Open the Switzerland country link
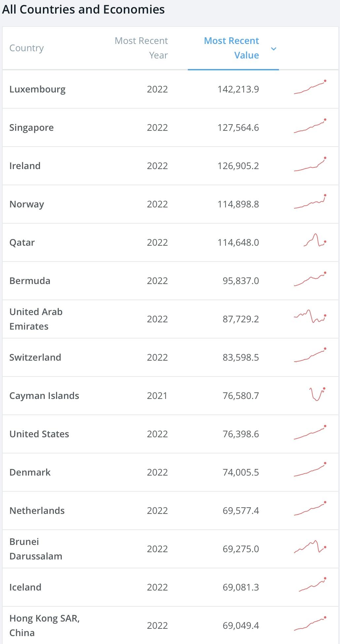This screenshot has height=644, width=340. point(35,357)
